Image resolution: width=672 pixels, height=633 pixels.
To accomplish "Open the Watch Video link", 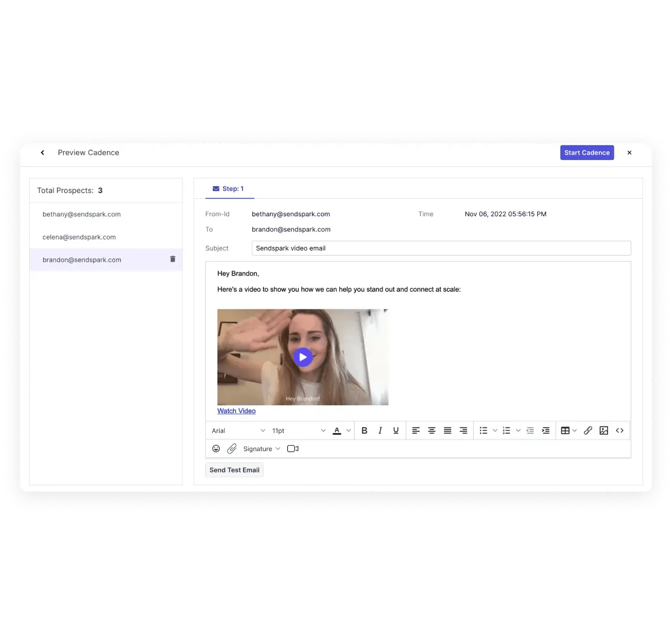I will click(236, 410).
